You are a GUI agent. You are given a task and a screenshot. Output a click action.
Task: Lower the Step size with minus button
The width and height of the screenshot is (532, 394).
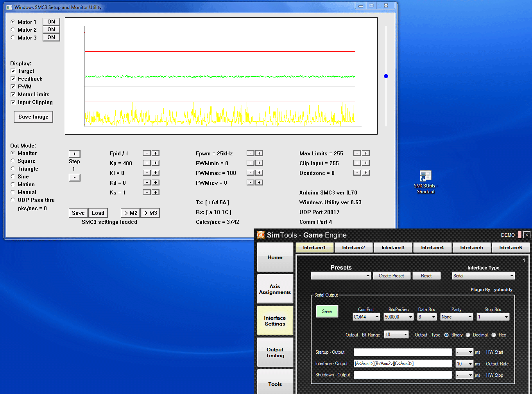pyautogui.click(x=74, y=177)
